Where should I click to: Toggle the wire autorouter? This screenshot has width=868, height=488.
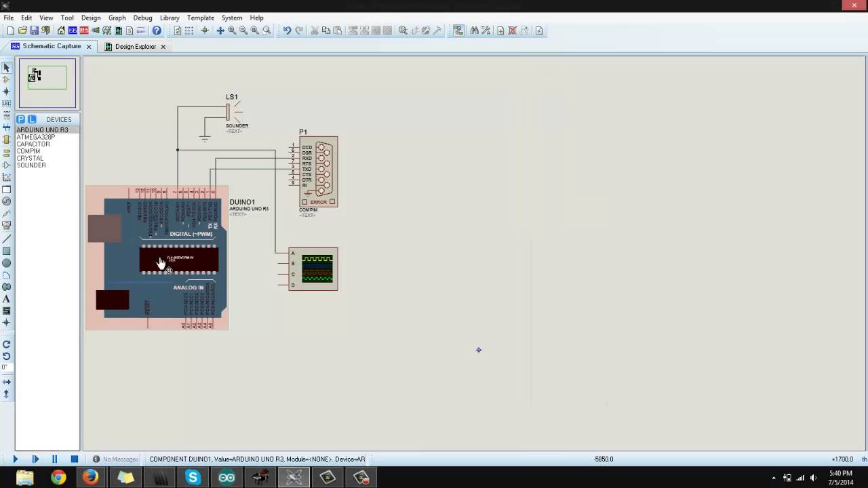tap(458, 30)
